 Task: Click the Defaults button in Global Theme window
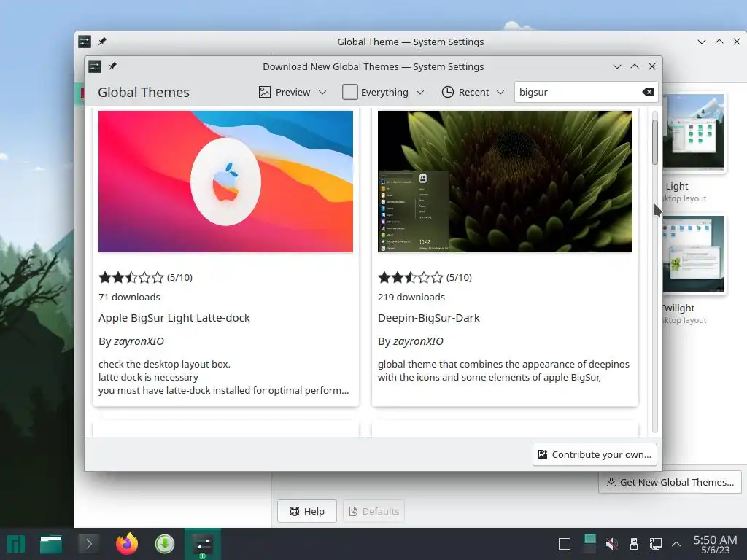[373, 511]
